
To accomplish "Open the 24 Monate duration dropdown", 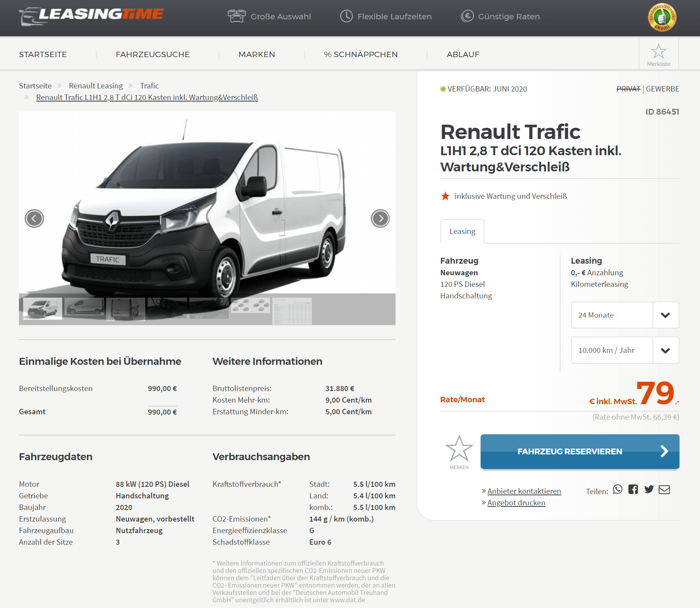I will click(x=625, y=315).
